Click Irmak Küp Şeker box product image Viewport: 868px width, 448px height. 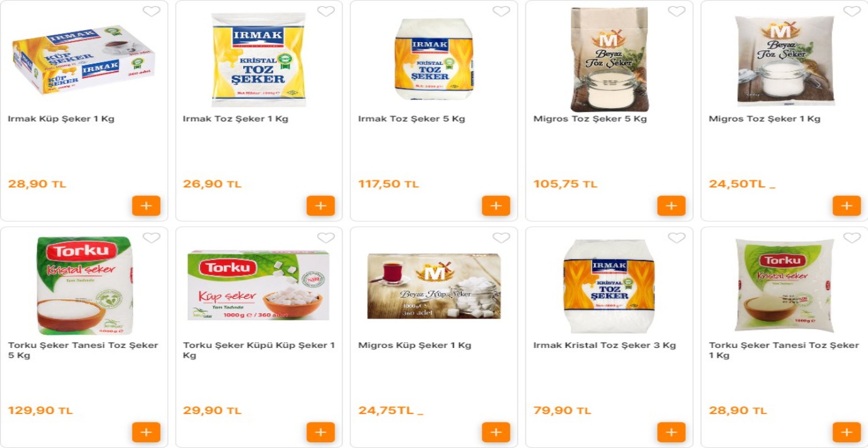pyautogui.click(x=84, y=59)
